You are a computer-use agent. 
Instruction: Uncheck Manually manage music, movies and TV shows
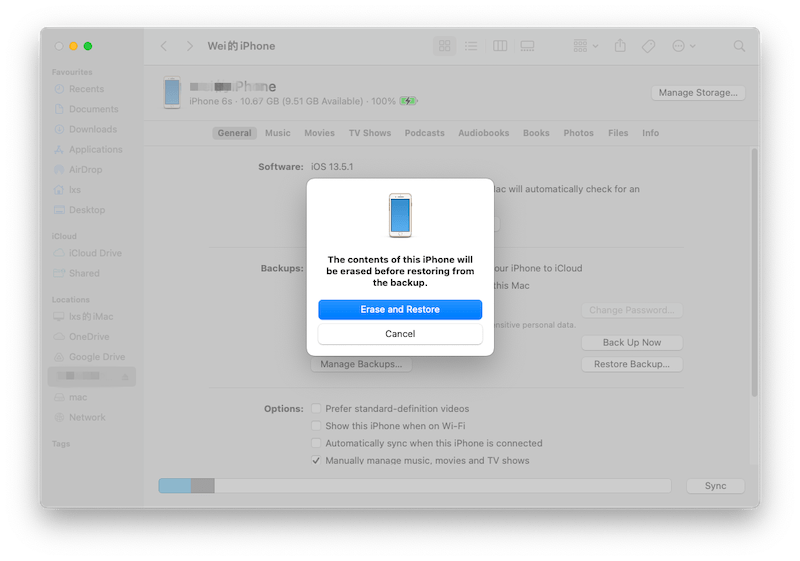[316, 461]
